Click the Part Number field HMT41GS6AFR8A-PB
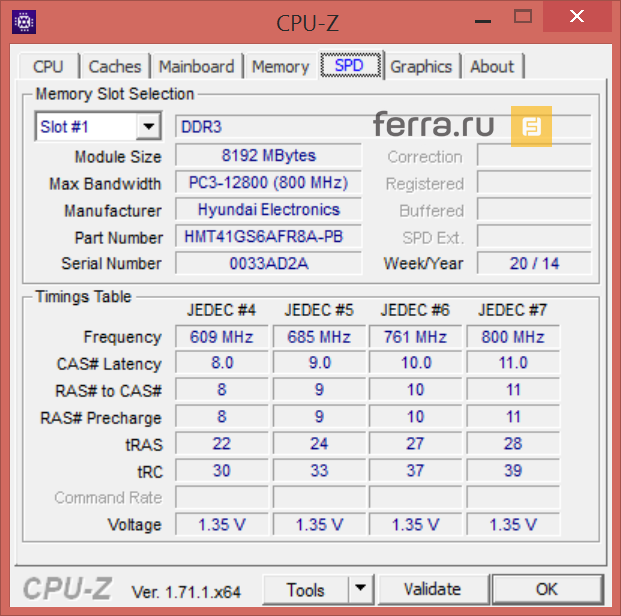Screen dimensions: 621x616 [268, 237]
